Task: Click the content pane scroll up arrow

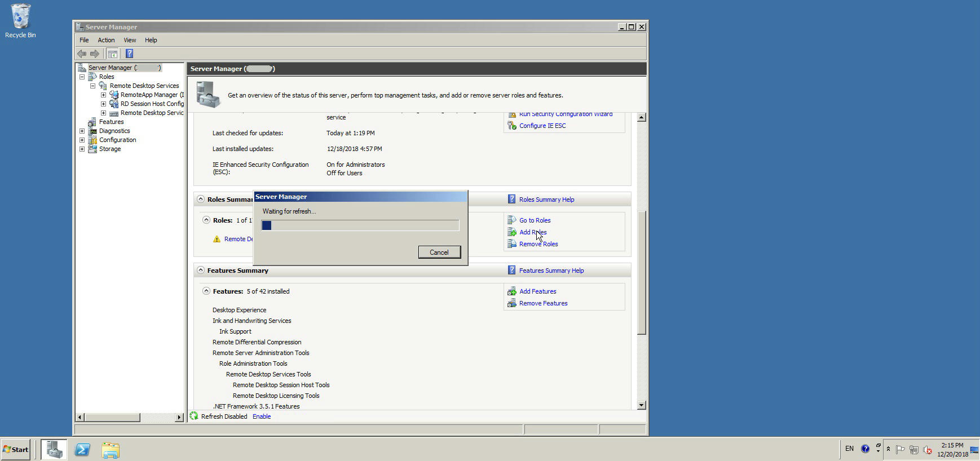Action: click(641, 117)
